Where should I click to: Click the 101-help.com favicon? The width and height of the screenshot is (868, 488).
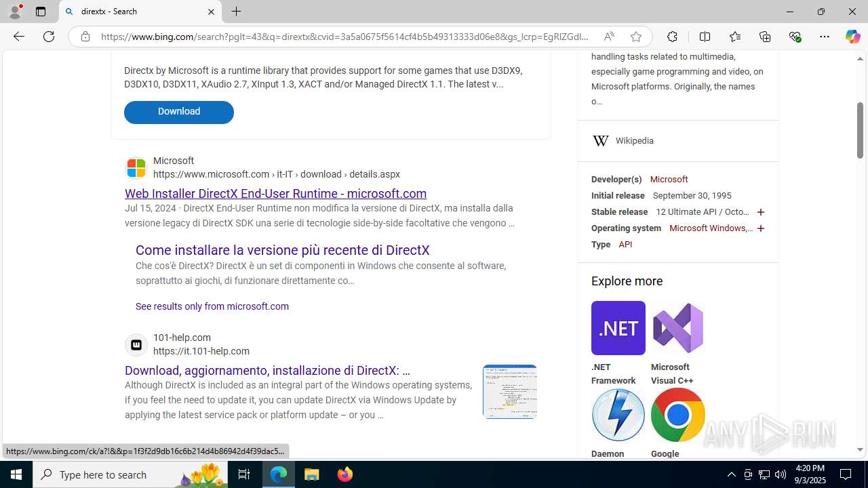tap(136, 344)
